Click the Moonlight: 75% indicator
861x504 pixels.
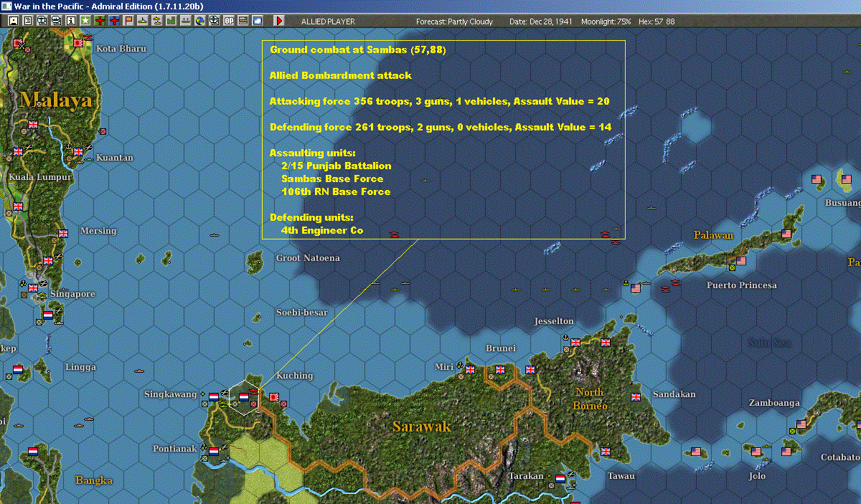(x=606, y=22)
